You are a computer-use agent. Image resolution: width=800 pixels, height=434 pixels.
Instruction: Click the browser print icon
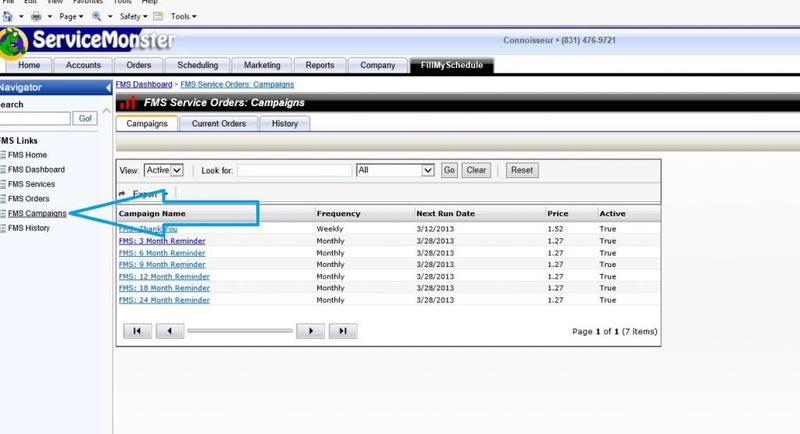coord(36,17)
